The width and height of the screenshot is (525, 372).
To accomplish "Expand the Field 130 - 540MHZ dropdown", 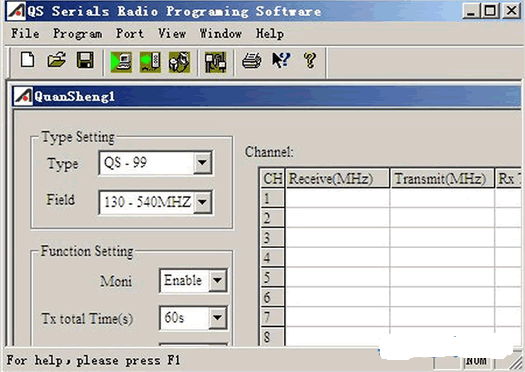I will pos(202,202).
